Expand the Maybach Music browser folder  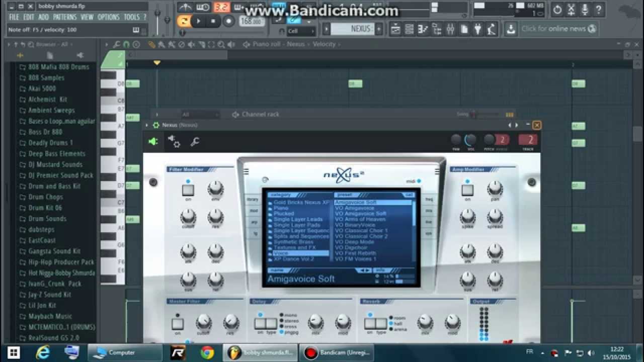[50, 316]
